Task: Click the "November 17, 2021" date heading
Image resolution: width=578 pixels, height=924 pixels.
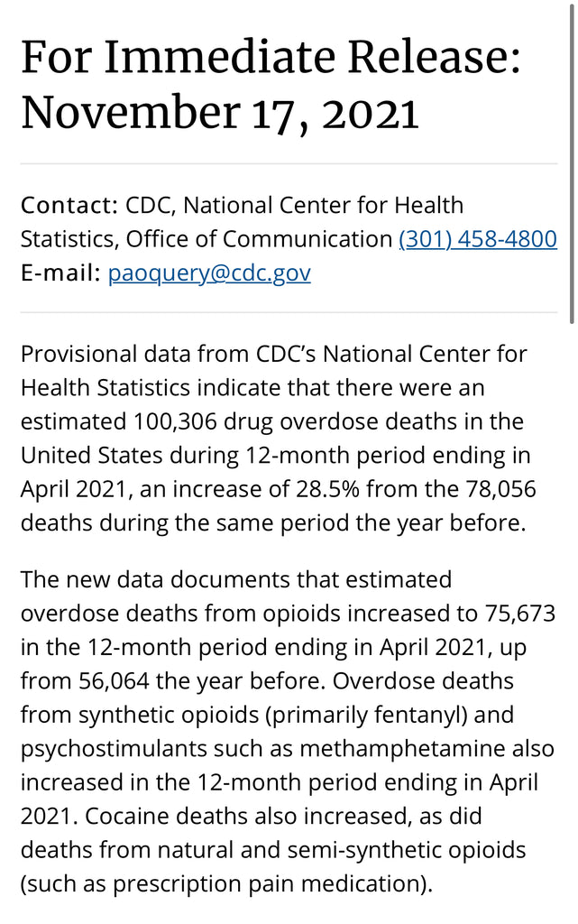Action: (x=220, y=113)
